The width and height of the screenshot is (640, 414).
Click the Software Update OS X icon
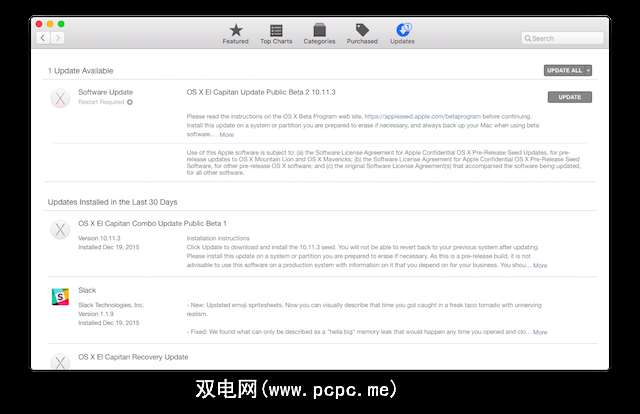pos(60,98)
